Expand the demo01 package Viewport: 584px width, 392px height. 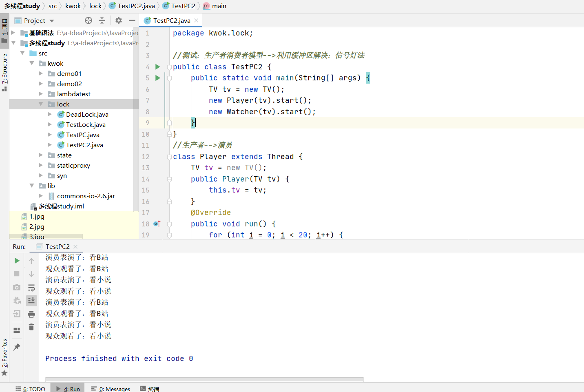tap(41, 73)
